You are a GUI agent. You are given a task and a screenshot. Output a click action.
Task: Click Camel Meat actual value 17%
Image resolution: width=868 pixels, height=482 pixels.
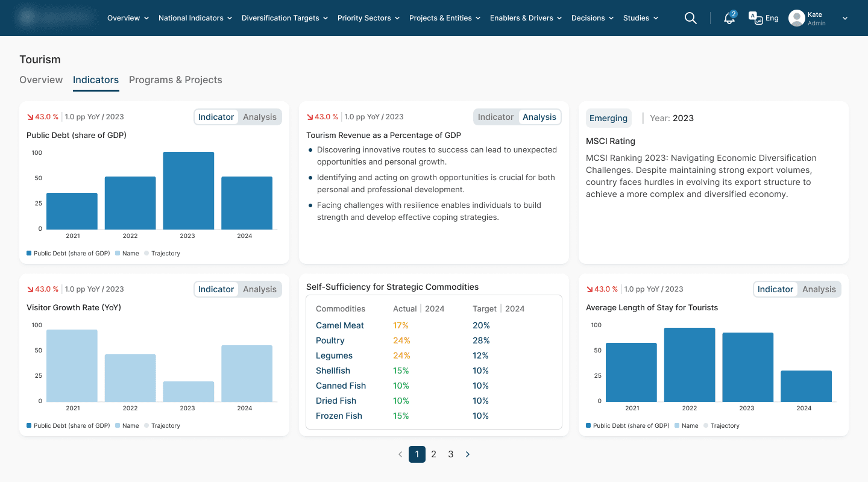(x=401, y=325)
